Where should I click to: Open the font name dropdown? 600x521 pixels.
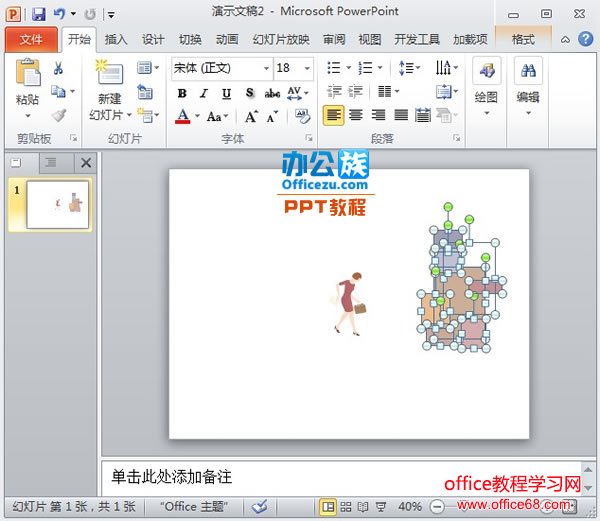point(266,68)
